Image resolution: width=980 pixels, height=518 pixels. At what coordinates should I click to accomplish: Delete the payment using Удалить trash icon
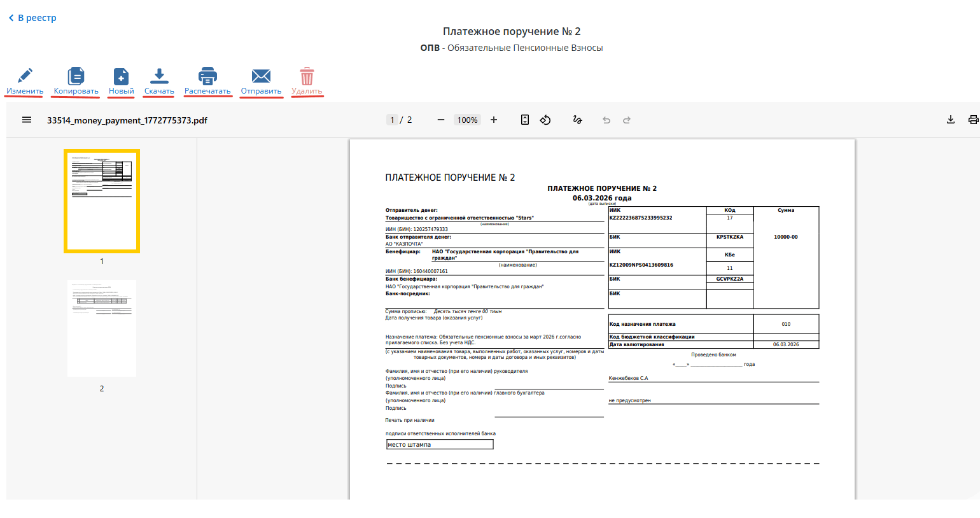307,76
